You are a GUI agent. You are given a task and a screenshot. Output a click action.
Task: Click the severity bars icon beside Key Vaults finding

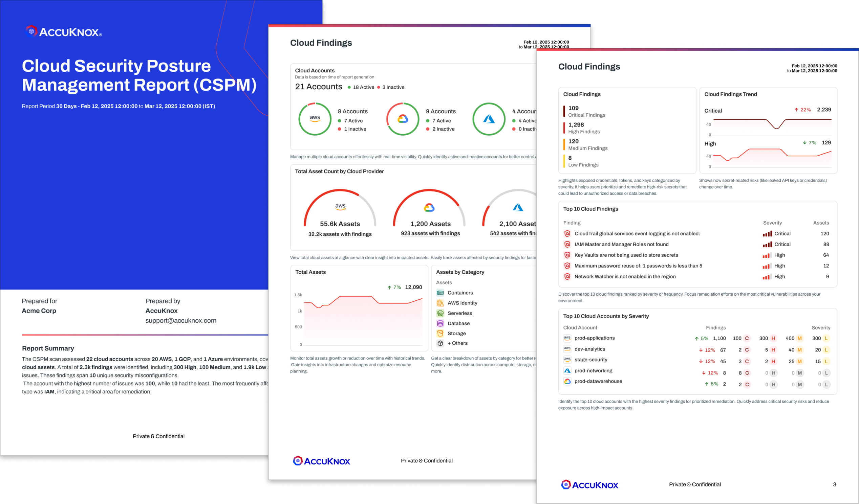[x=767, y=255]
